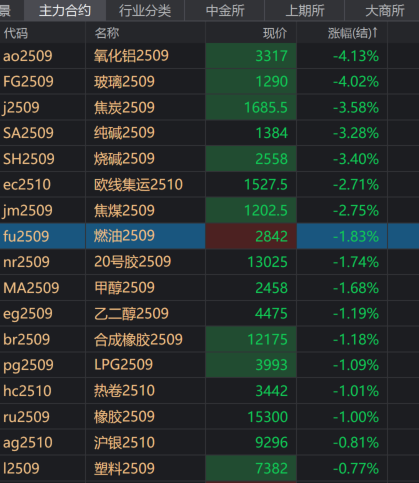
Task: Select the 玻璃2509 contract row
Action: [x=209, y=82]
